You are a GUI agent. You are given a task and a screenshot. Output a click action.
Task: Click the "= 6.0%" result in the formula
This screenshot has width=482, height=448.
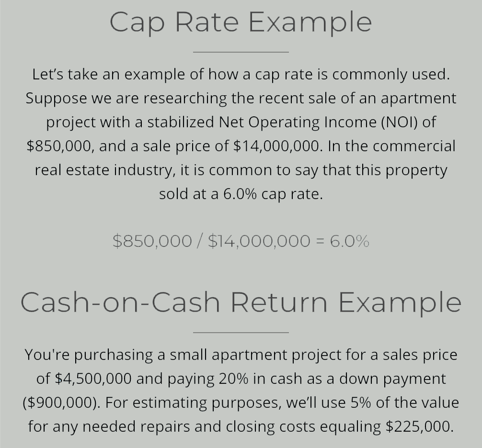(x=343, y=241)
